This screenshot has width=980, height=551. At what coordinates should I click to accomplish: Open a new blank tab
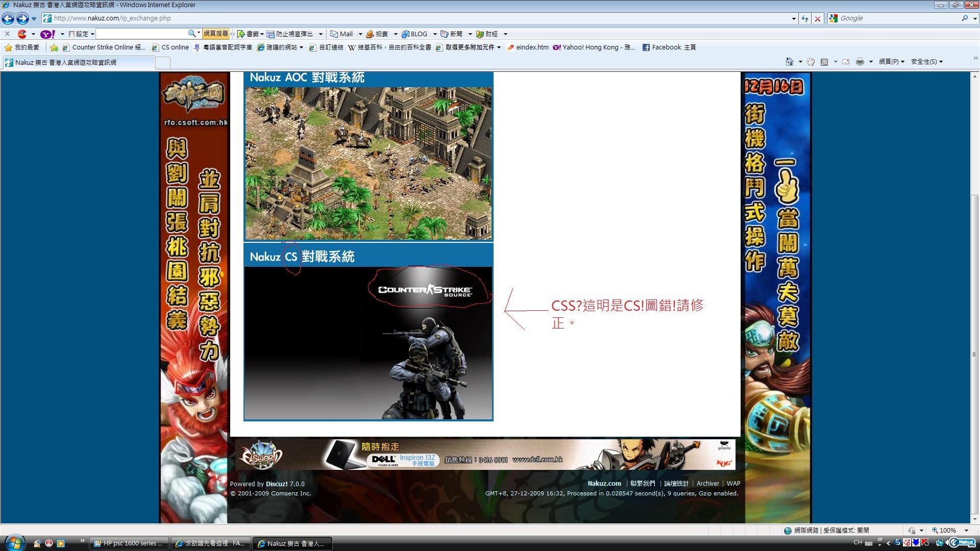tap(162, 63)
